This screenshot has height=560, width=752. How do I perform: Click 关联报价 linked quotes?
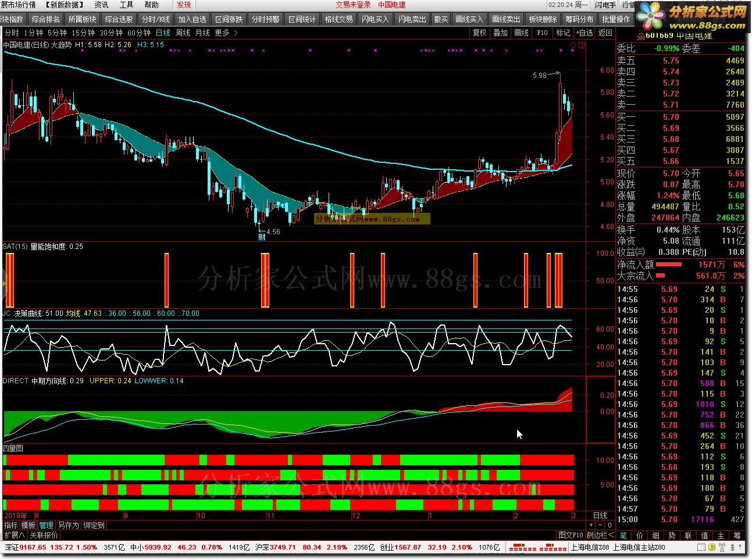coord(44,535)
